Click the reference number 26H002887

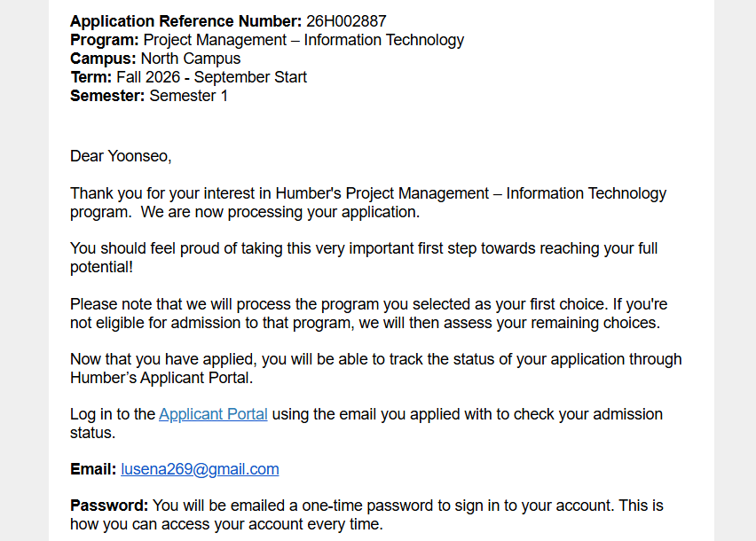point(346,21)
